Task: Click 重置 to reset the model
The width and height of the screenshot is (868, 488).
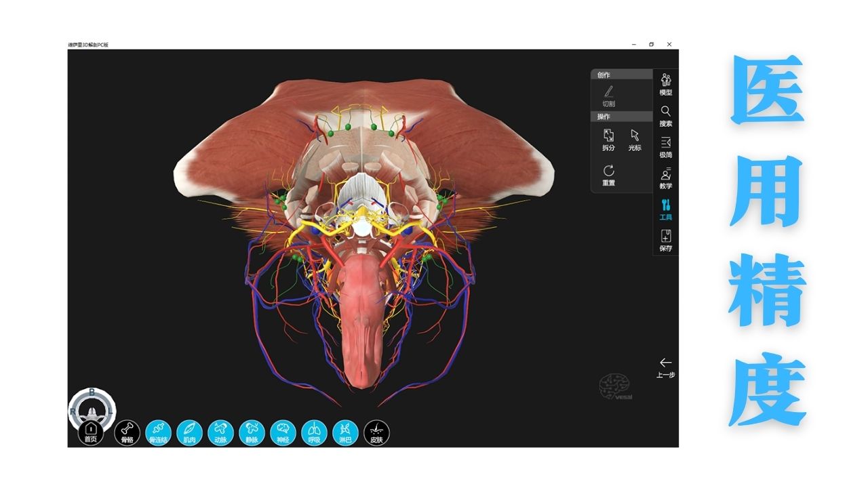Action: click(608, 174)
